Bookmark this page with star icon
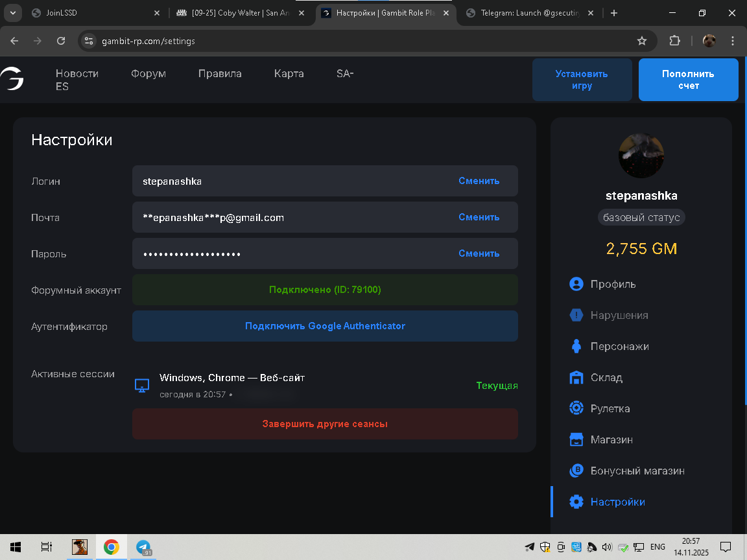The height and width of the screenshot is (560, 747). (x=642, y=41)
